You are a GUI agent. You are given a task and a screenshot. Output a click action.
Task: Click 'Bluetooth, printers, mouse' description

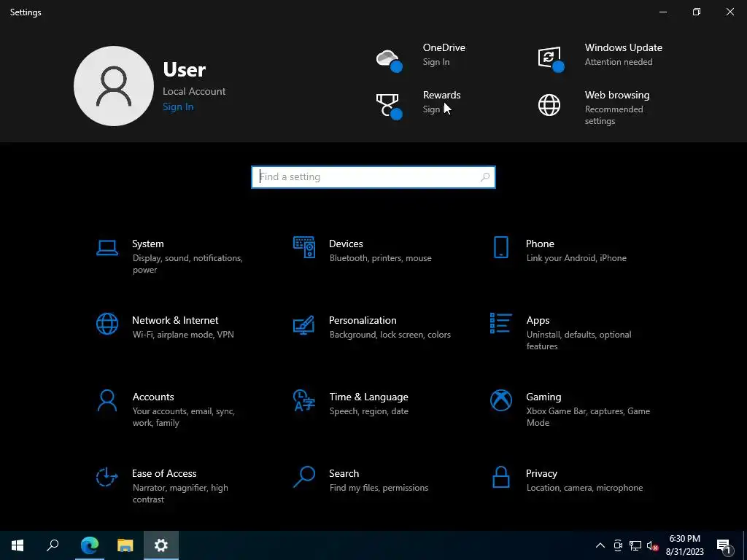click(380, 258)
